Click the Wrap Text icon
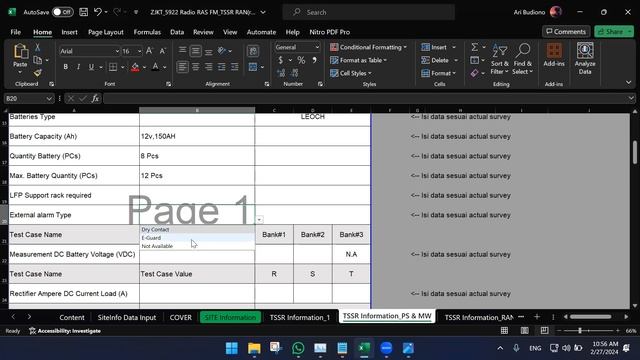The width and height of the screenshot is (640, 360). point(253,51)
